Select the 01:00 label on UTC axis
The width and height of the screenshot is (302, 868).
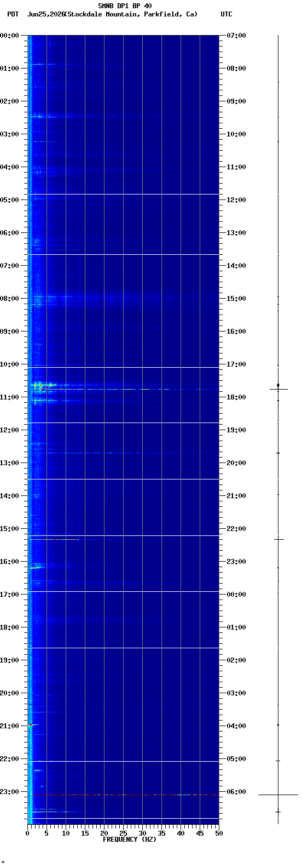click(x=236, y=627)
